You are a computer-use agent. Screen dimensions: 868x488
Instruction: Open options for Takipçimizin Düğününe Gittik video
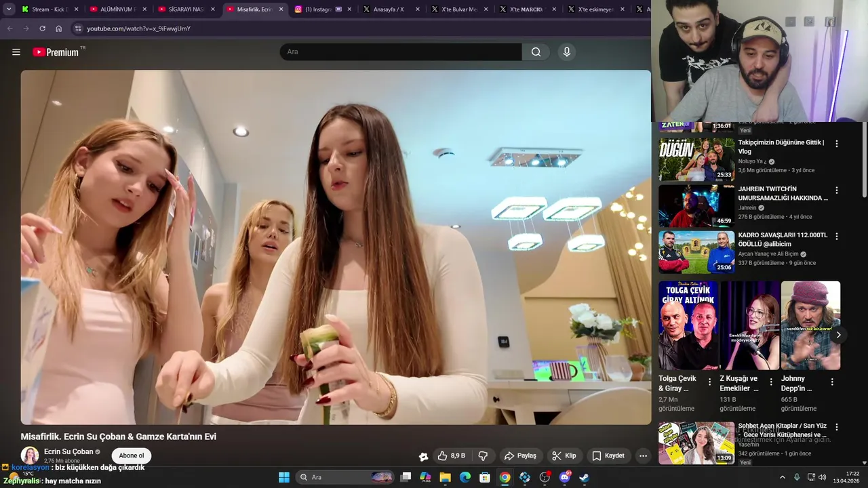pyautogui.click(x=837, y=144)
